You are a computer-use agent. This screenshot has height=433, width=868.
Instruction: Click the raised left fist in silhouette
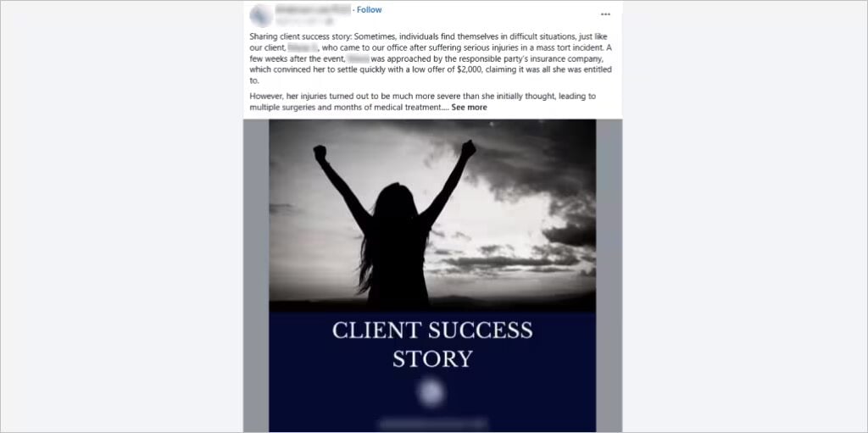point(320,153)
